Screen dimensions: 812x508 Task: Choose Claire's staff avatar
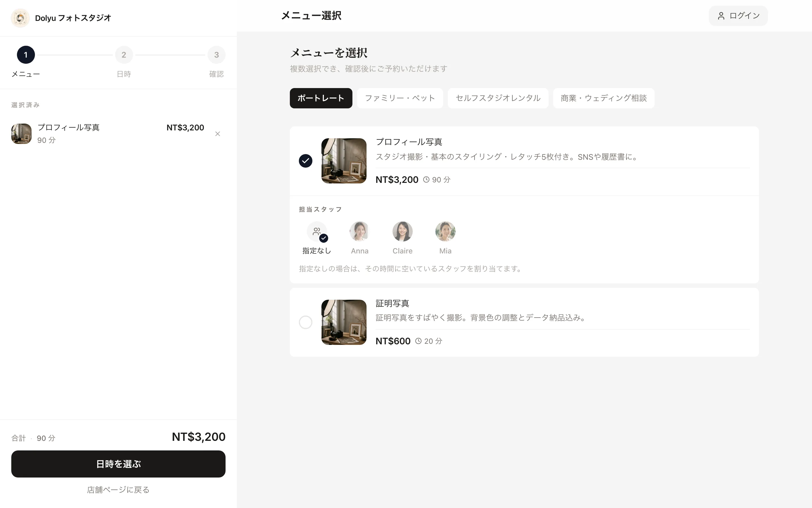pyautogui.click(x=402, y=231)
